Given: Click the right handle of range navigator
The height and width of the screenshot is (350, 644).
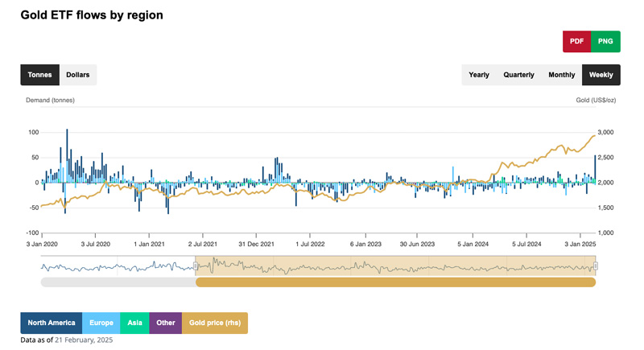Looking at the screenshot, I should [x=596, y=266].
